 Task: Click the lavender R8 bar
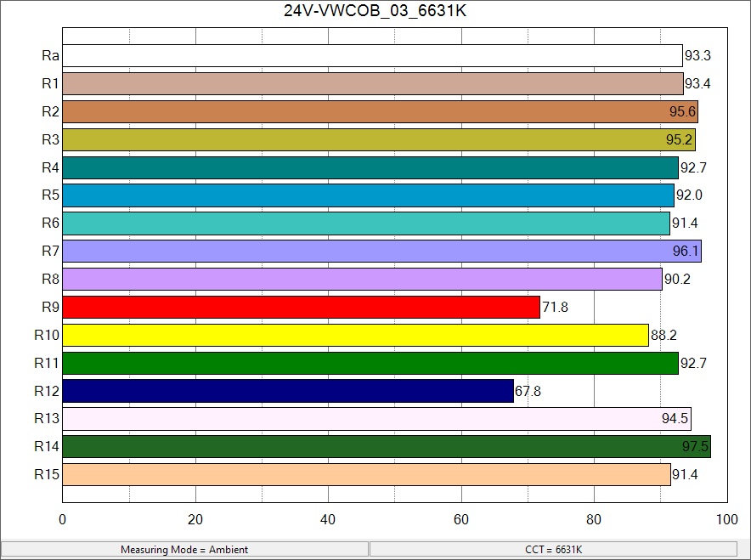pyautogui.click(x=362, y=279)
